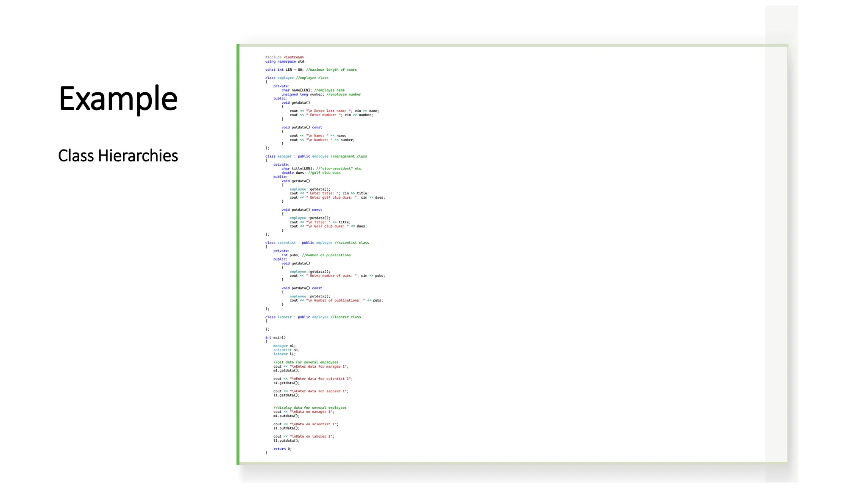Select the "class employee //employee class" line

297,78
